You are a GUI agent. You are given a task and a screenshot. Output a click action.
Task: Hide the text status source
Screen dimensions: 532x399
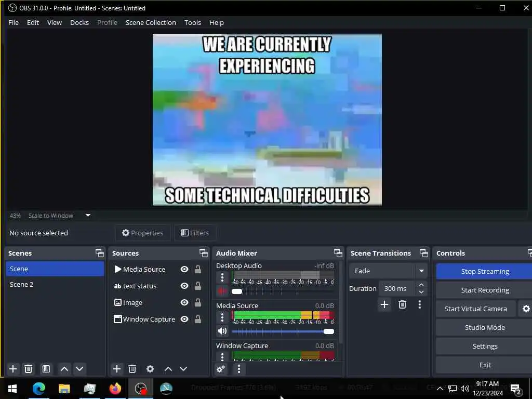[x=184, y=286]
